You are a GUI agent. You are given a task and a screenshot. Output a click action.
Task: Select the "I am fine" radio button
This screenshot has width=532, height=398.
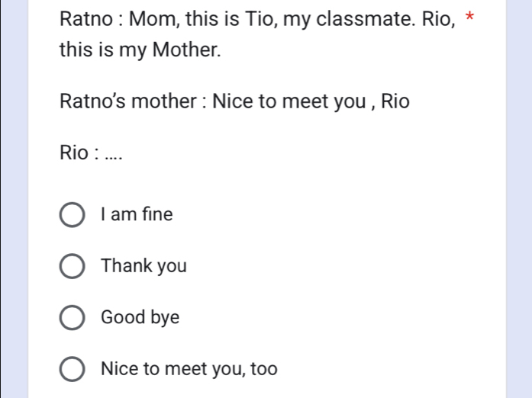pyautogui.click(x=72, y=216)
